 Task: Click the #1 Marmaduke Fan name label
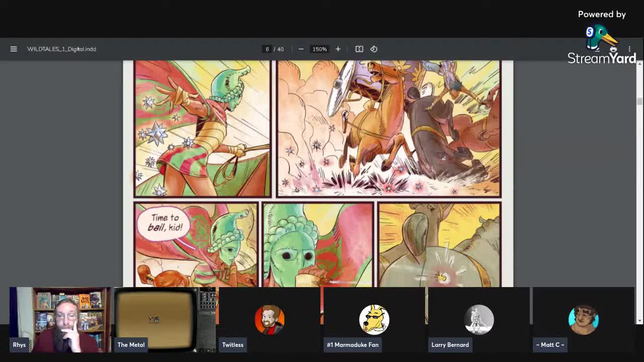353,345
